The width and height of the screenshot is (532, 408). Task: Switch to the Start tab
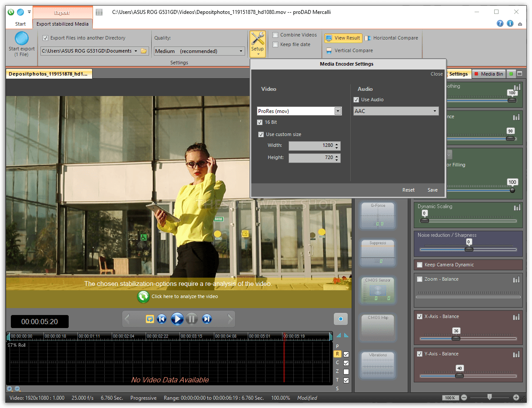pyautogui.click(x=20, y=24)
